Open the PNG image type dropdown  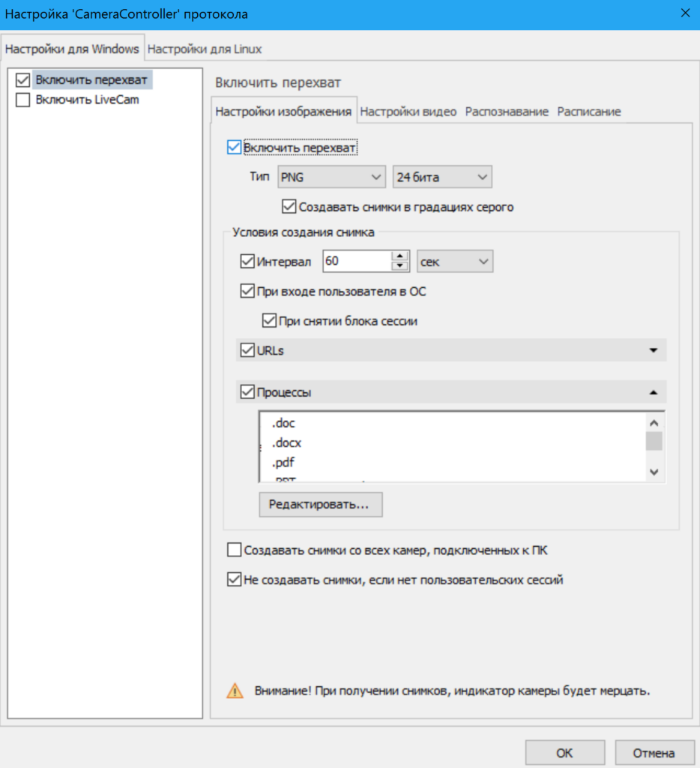coord(331,177)
